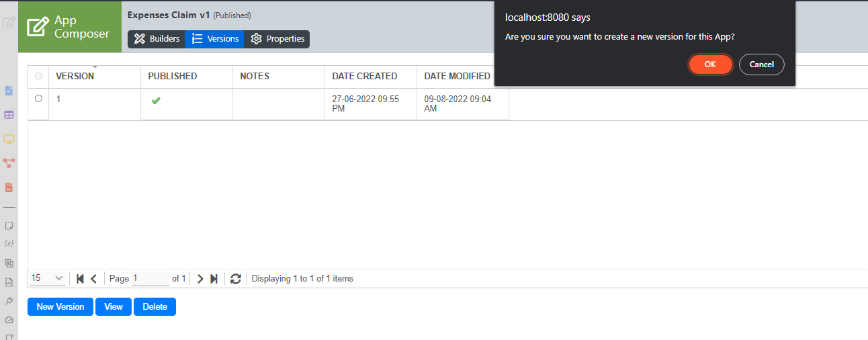This screenshot has height=340, width=868.
Task: Click the green published checkmark for version 1
Action: pos(156,100)
